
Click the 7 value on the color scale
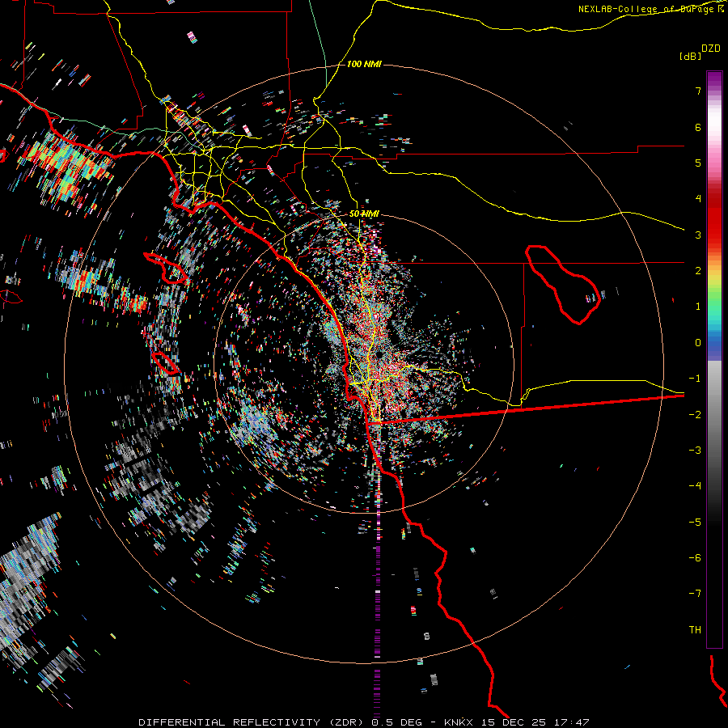[698, 91]
